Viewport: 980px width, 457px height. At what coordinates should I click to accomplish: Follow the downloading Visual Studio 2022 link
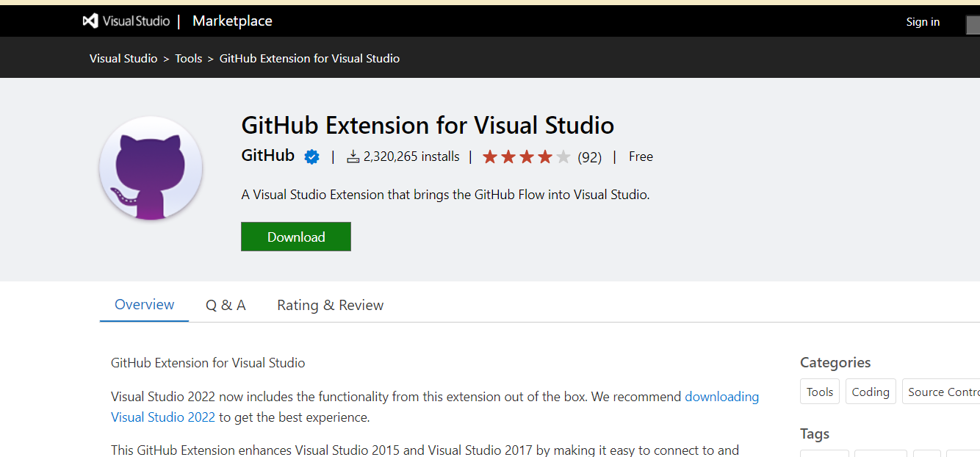click(x=721, y=397)
